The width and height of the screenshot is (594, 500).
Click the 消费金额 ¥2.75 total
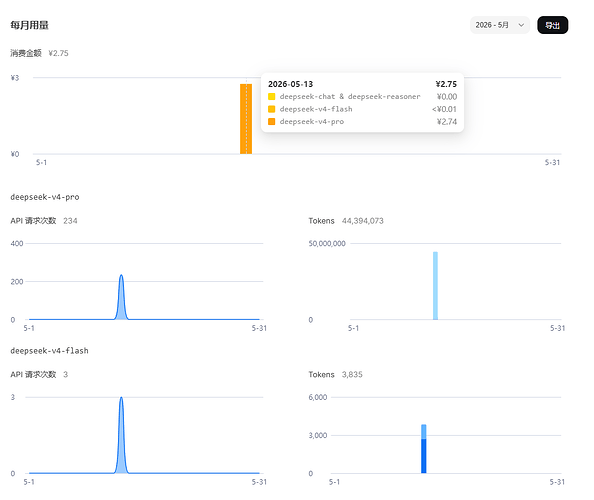39,53
